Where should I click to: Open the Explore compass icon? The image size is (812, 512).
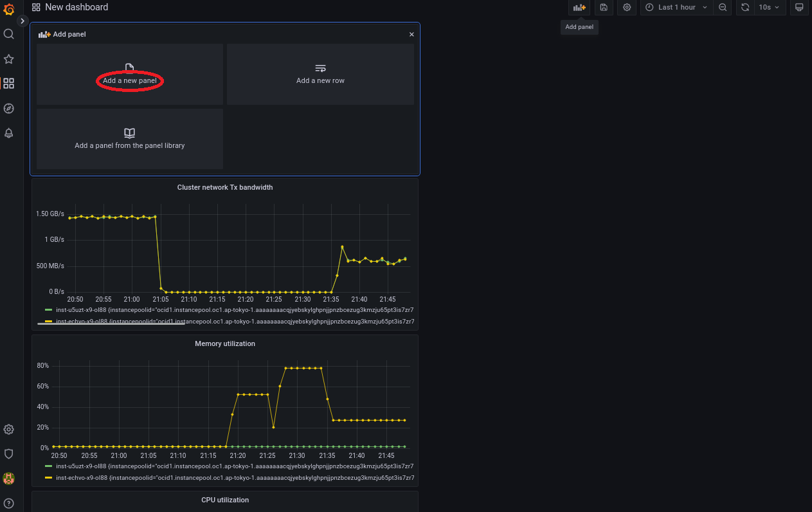point(9,109)
